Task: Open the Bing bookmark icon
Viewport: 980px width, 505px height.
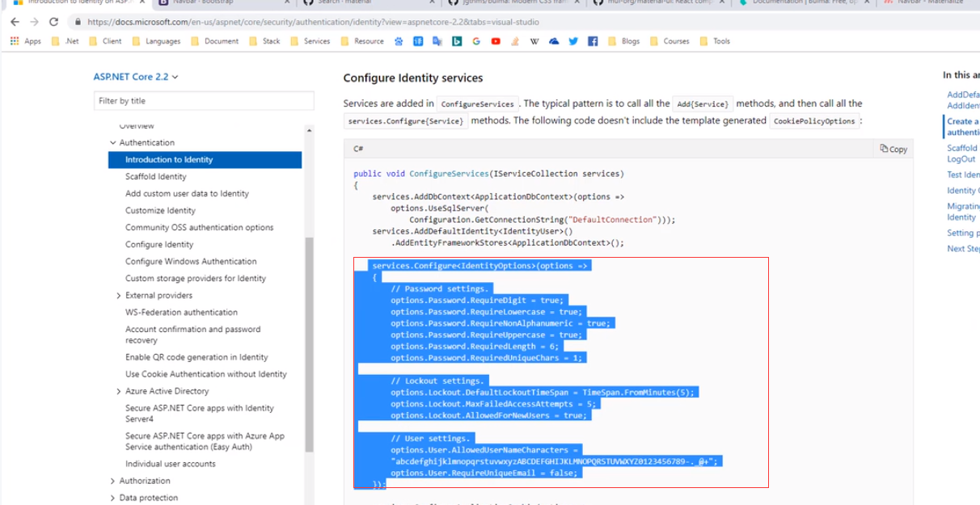Action: click(x=457, y=41)
